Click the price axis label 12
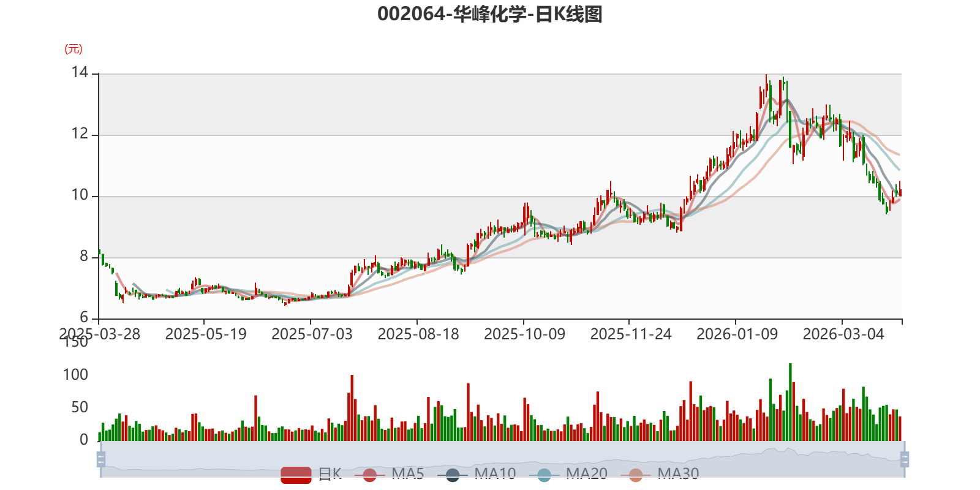 click(x=80, y=134)
